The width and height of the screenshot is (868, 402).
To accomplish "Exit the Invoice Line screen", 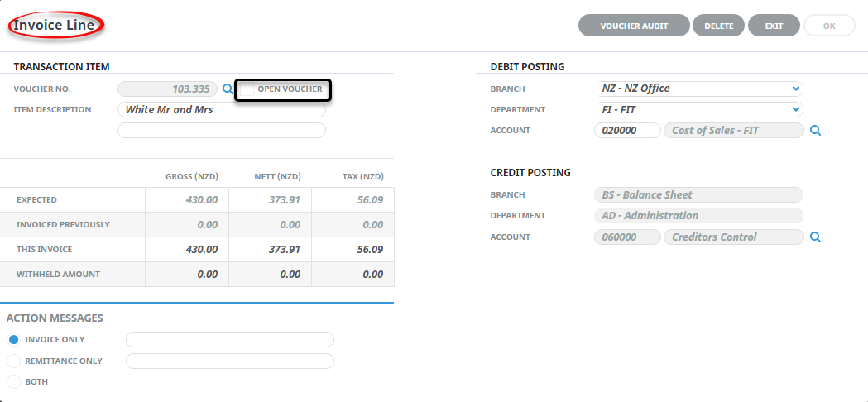I will point(774,26).
